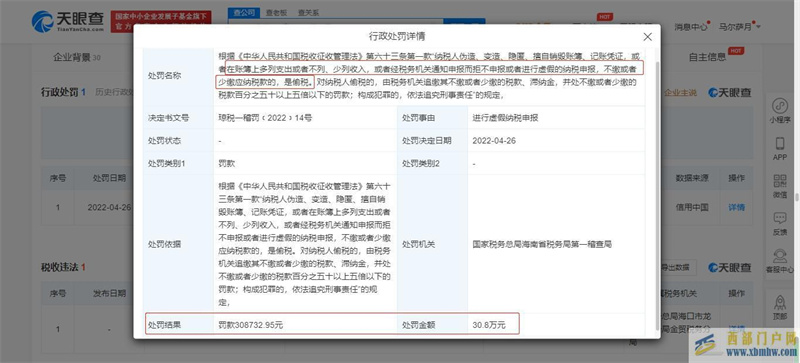Click the 信用中国 data source cell
800x363 pixels.
pyautogui.click(x=692, y=207)
